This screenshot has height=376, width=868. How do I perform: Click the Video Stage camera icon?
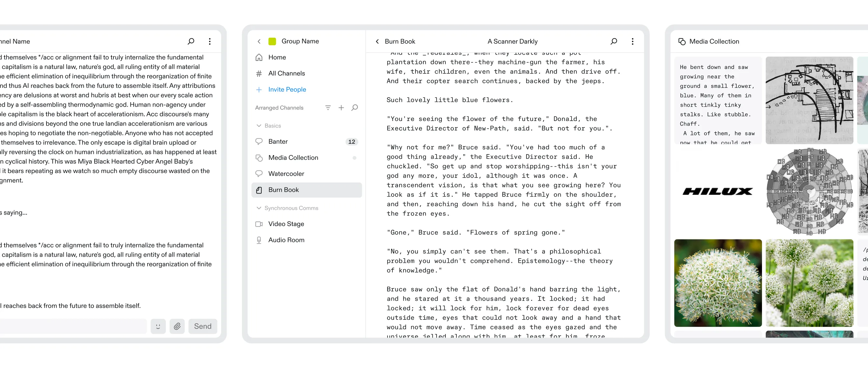coord(259,224)
